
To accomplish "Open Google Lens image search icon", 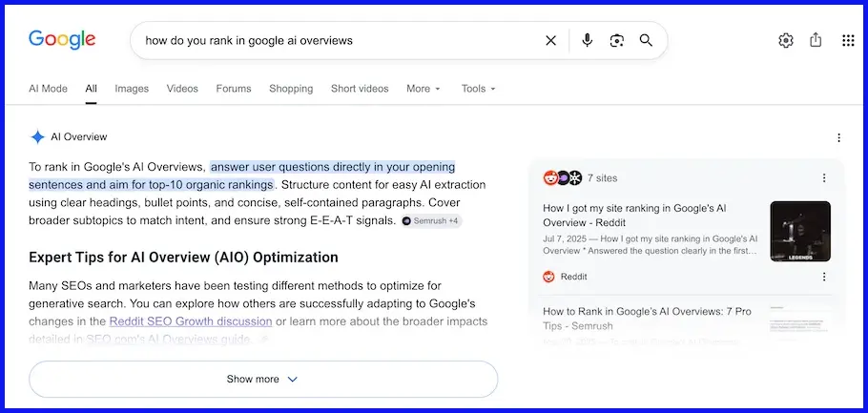I will (x=617, y=40).
